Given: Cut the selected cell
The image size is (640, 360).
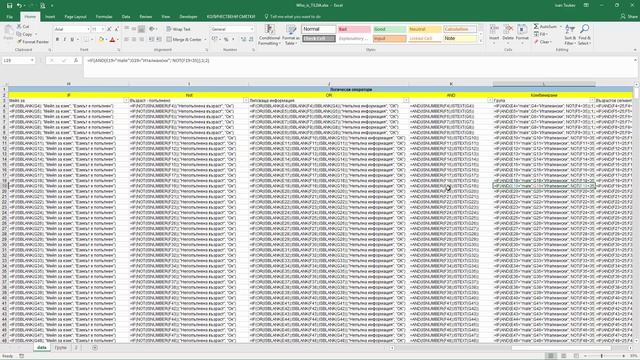Looking at the screenshot, I should tap(24, 27).
